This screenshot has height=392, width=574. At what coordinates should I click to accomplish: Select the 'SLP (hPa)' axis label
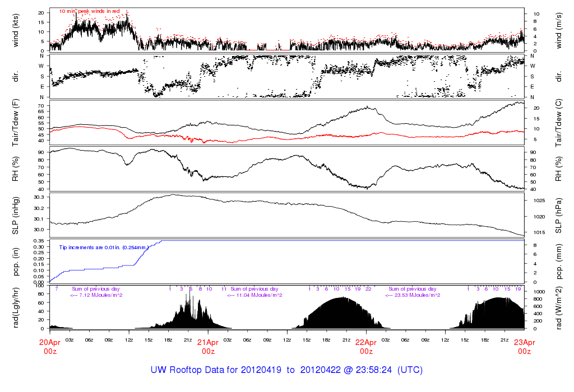[x=559, y=216]
